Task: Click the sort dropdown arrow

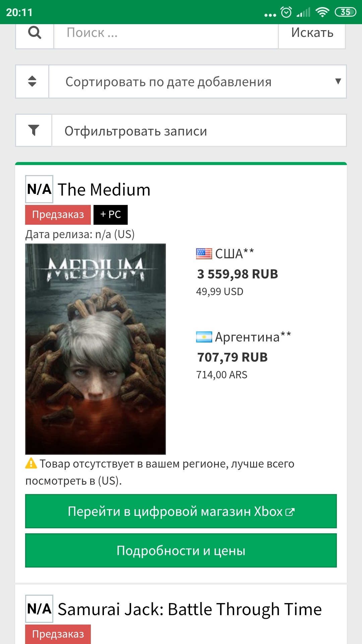Action: [x=338, y=81]
